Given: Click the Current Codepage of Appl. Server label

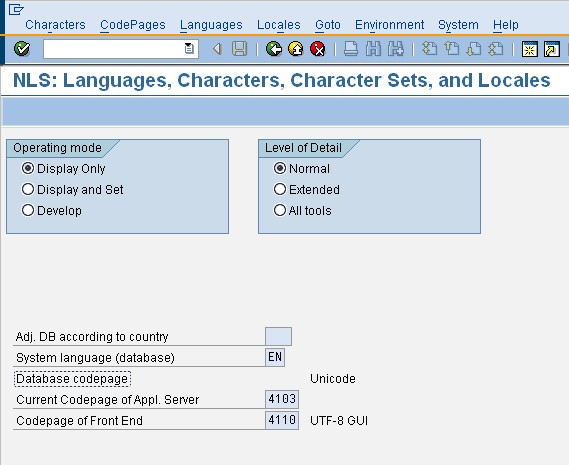Looking at the screenshot, I should pos(108,400).
